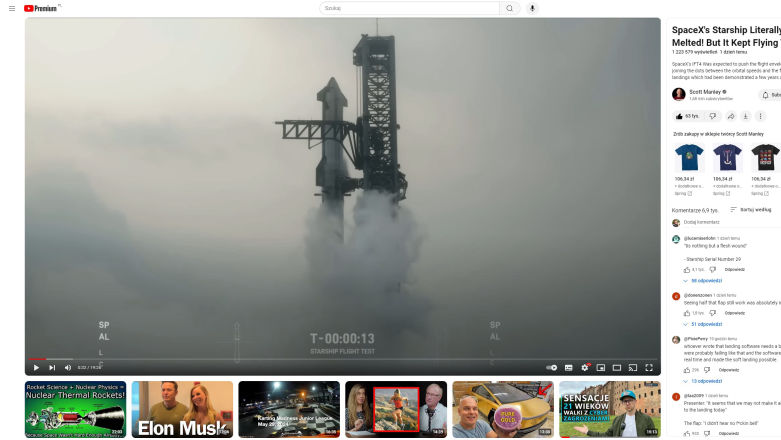Open Karting Madness Junior League thumbnail
The height and width of the screenshot is (440, 781).
click(x=289, y=410)
